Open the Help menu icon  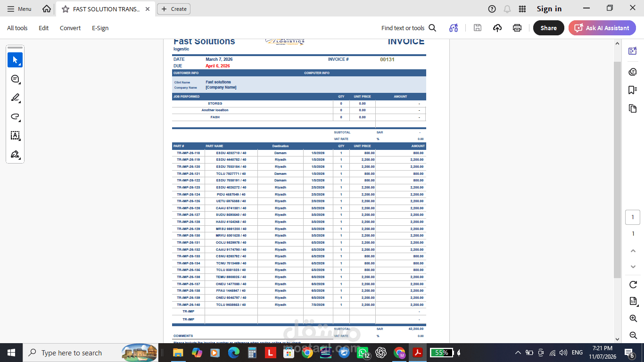(x=492, y=9)
